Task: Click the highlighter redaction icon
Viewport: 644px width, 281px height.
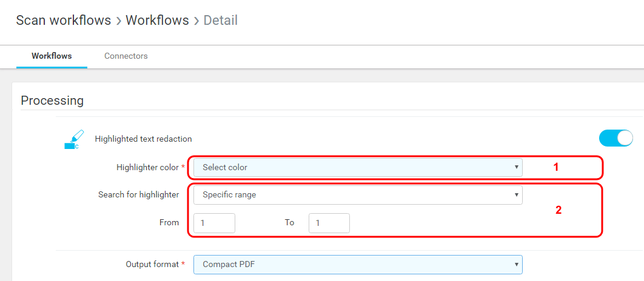Action: (x=72, y=139)
